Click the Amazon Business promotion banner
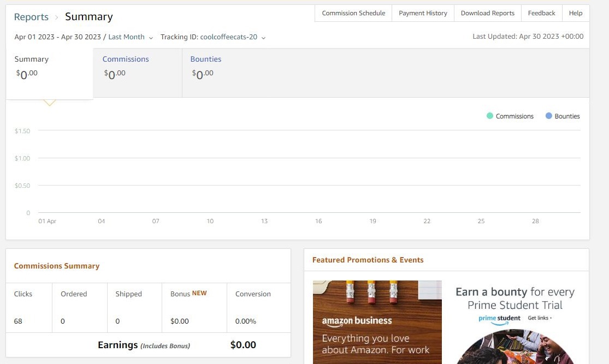This screenshot has height=364, width=609. (x=377, y=322)
